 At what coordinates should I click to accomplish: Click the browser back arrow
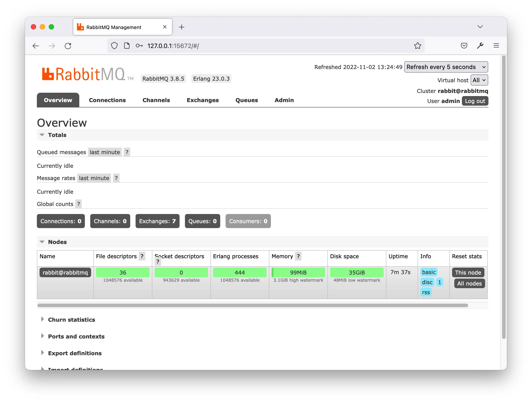coord(36,46)
